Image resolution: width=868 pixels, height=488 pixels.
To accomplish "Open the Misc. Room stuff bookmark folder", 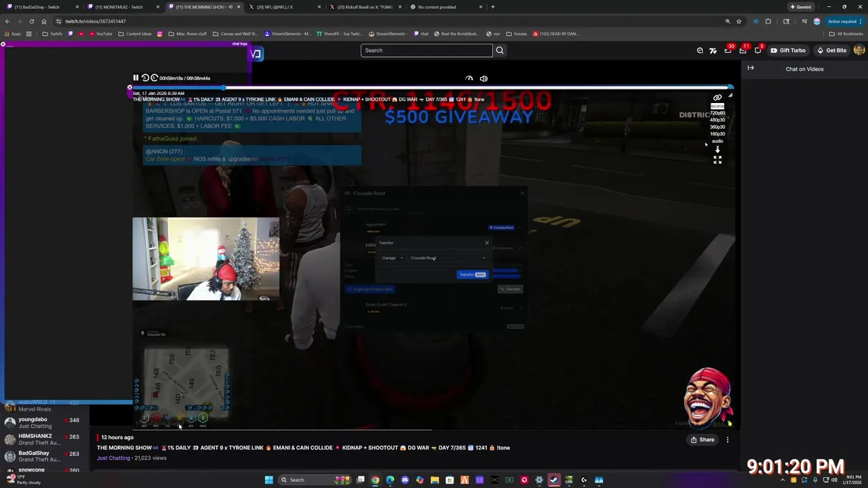I will tap(188, 34).
